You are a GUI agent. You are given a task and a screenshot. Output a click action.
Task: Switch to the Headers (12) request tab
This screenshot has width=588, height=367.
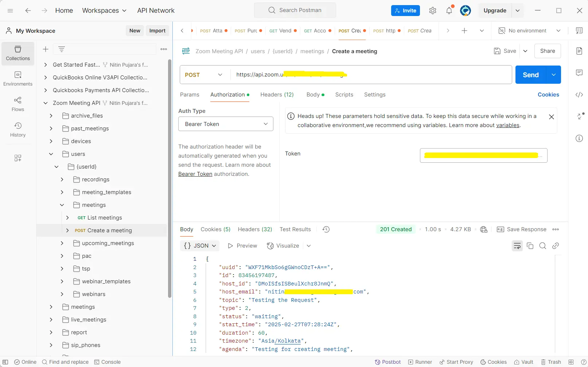tap(277, 95)
